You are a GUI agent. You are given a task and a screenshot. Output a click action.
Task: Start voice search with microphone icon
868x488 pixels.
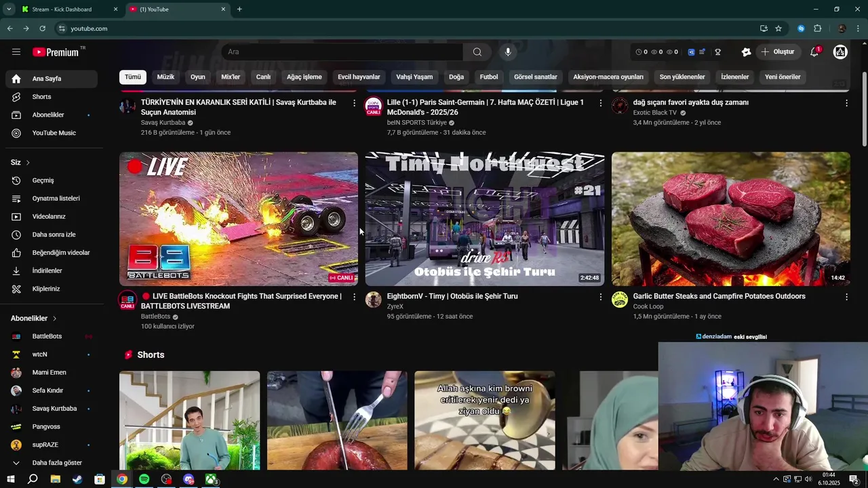[x=508, y=52]
